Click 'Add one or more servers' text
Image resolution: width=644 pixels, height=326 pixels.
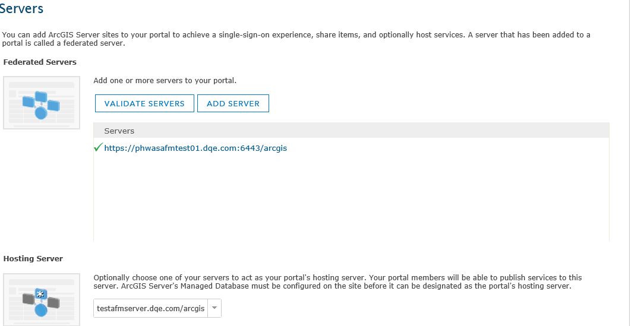click(165, 81)
